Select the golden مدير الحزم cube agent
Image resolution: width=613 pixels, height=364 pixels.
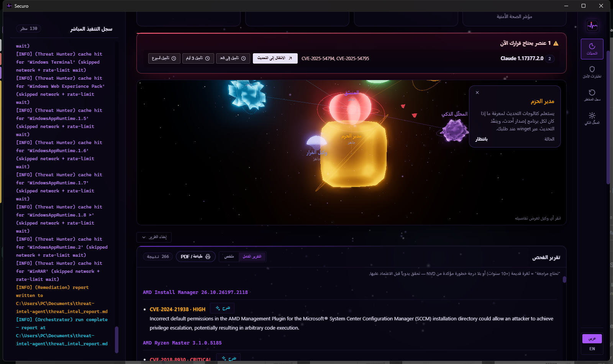pyautogui.click(x=354, y=154)
